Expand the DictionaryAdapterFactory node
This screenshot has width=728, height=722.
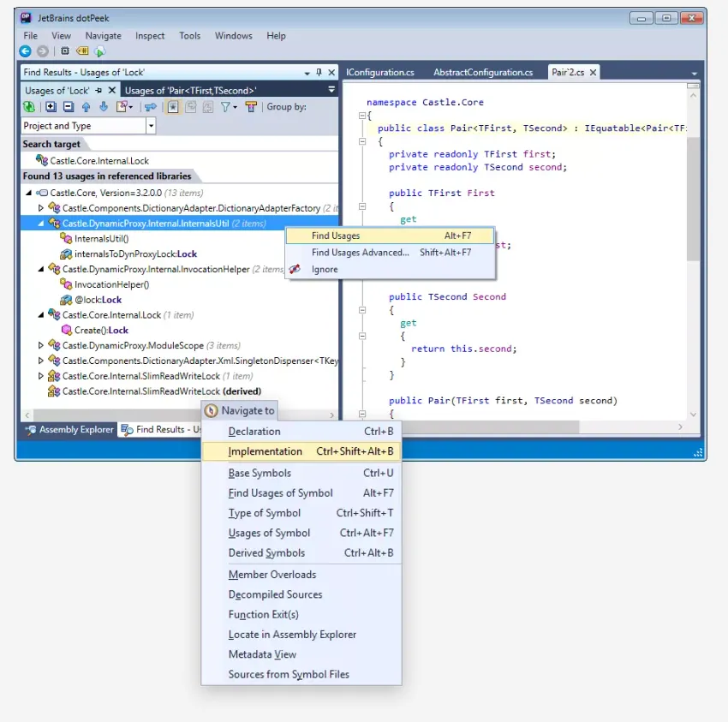point(41,208)
